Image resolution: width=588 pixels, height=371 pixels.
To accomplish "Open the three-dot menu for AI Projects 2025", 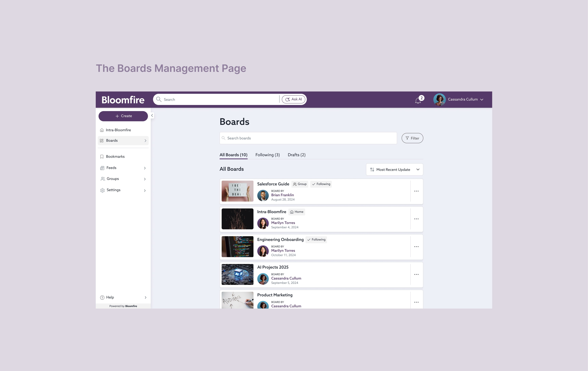I will point(416,275).
